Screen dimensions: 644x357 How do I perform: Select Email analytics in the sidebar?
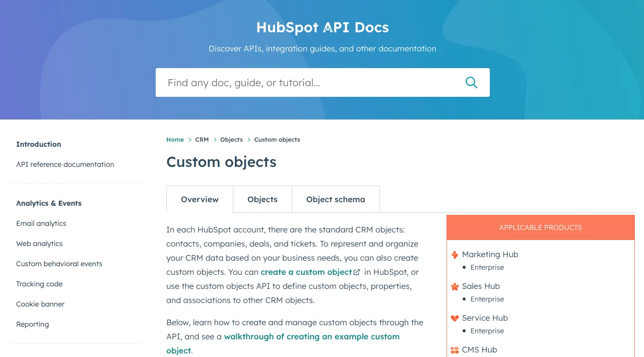click(41, 223)
